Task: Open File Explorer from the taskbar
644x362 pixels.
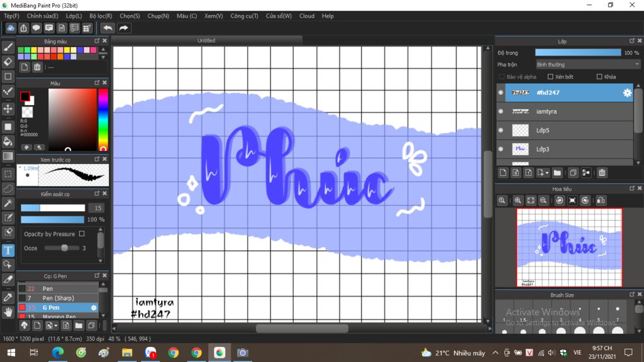Action: (127, 353)
